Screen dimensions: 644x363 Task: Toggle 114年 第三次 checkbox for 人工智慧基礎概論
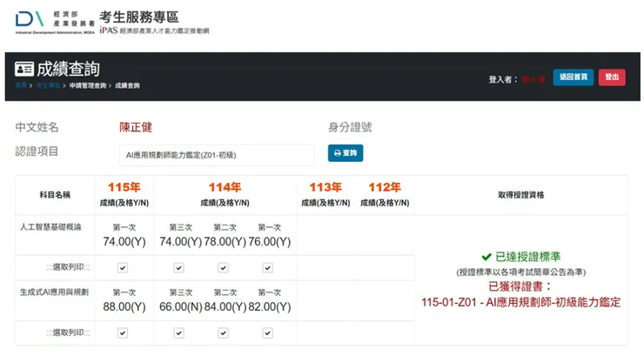[x=178, y=268]
